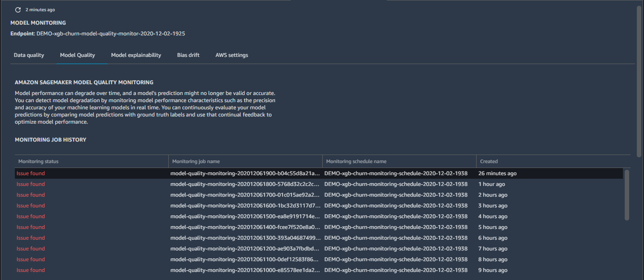Open 'Issue found' for the job created 1 hour ago
The height and width of the screenshot is (280, 644).
[x=30, y=184]
